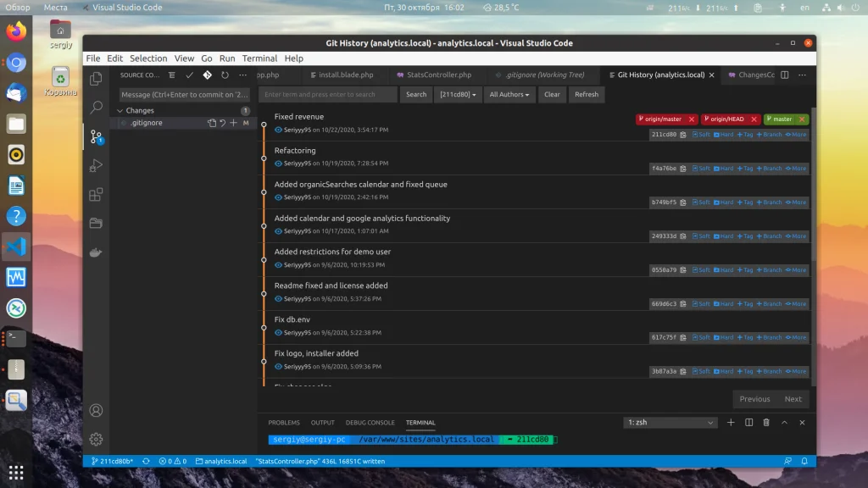This screenshot has height=488, width=868.
Task: Toggle view as tree/list icon in Source Control
Action: pos(171,75)
